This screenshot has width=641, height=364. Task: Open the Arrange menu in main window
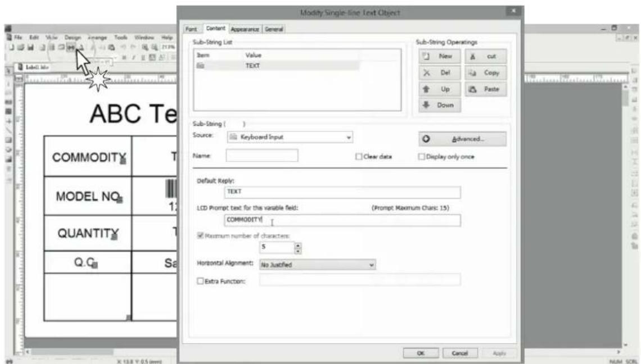[x=98, y=37]
